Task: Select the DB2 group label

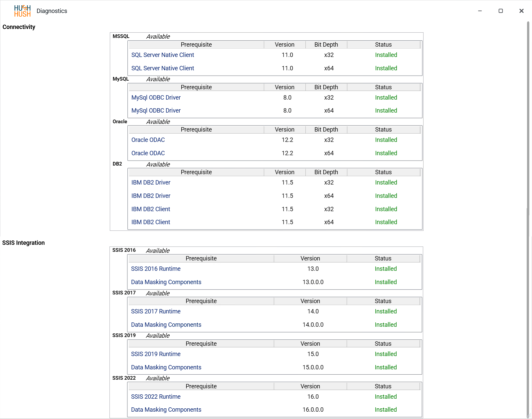Action: point(117,164)
